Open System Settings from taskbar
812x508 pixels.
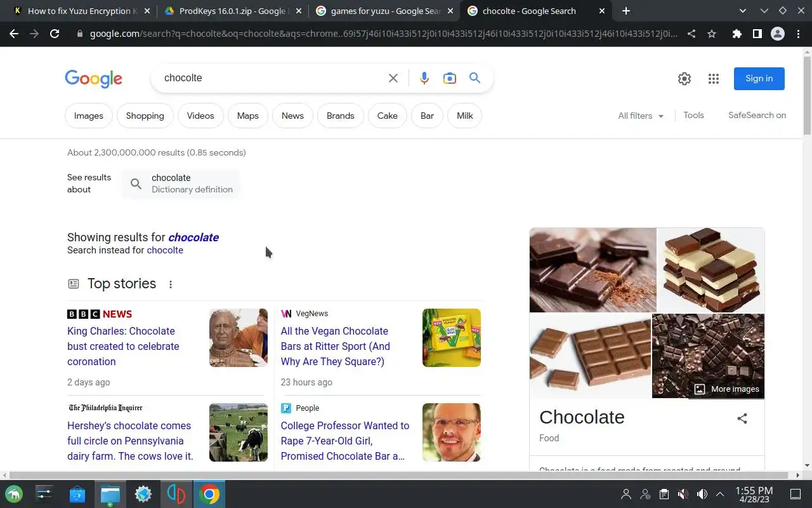(44, 494)
